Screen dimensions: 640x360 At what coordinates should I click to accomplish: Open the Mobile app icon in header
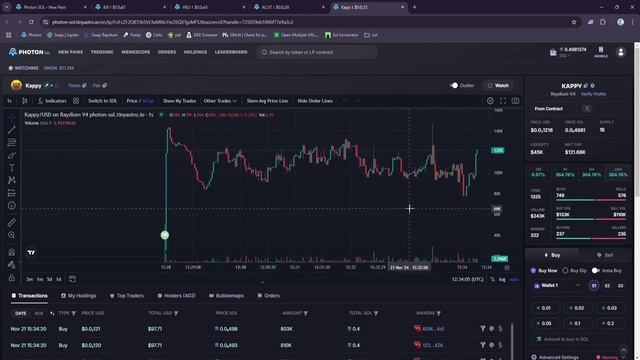(x=601, y=52)
